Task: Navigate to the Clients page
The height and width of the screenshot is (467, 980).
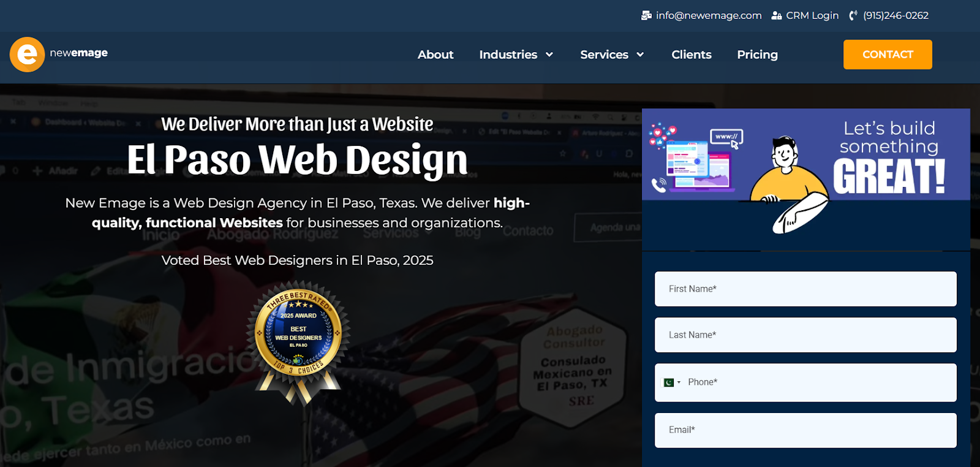Action: pyautogui.click(x=692, y=55)
